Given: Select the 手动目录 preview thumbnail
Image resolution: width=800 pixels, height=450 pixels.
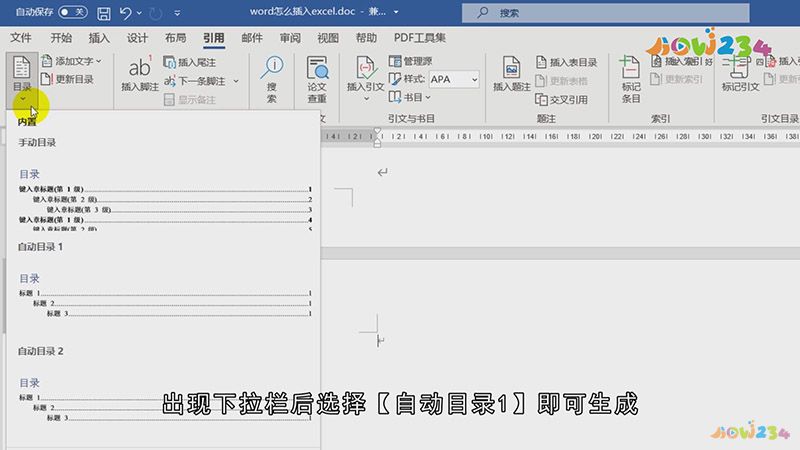Looking at the screenshot, I should [165, 199].
